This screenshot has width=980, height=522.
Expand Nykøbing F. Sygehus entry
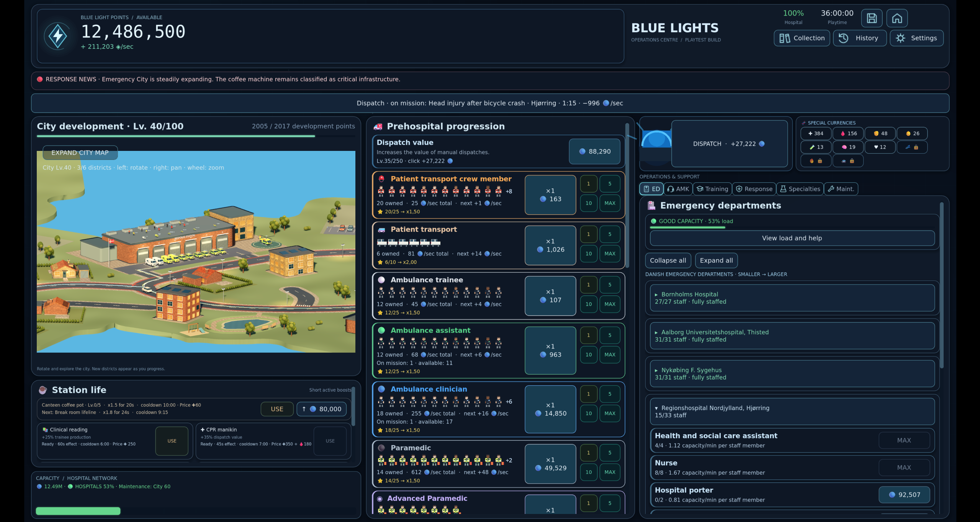click(x=792, y=373)
